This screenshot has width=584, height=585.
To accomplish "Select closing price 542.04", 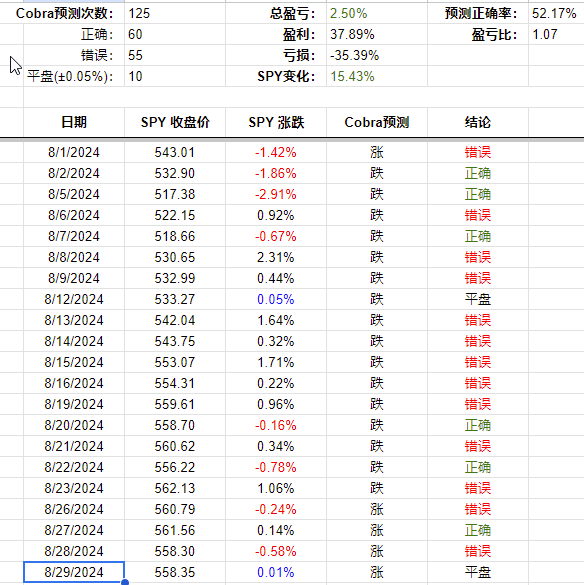I will coord(175,320).
